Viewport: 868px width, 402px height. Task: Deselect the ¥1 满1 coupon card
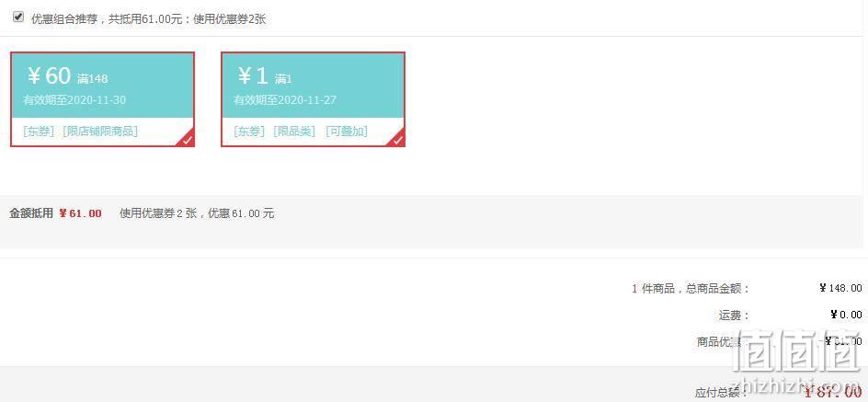coord(313,99)
